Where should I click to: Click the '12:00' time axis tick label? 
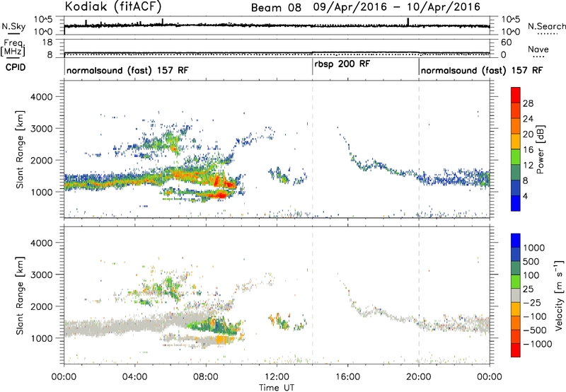(x=277, y=377)
